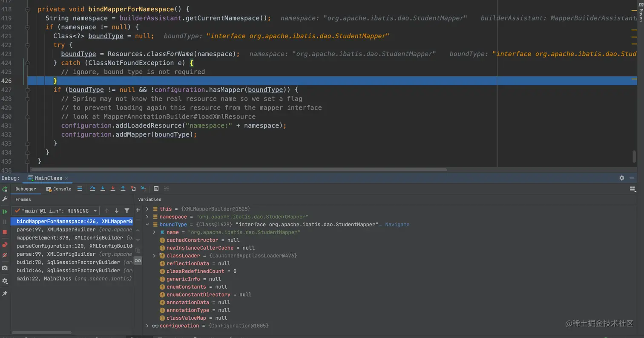
Task: Take a thread dump with camera icon
Action: [x=5, y=268]
